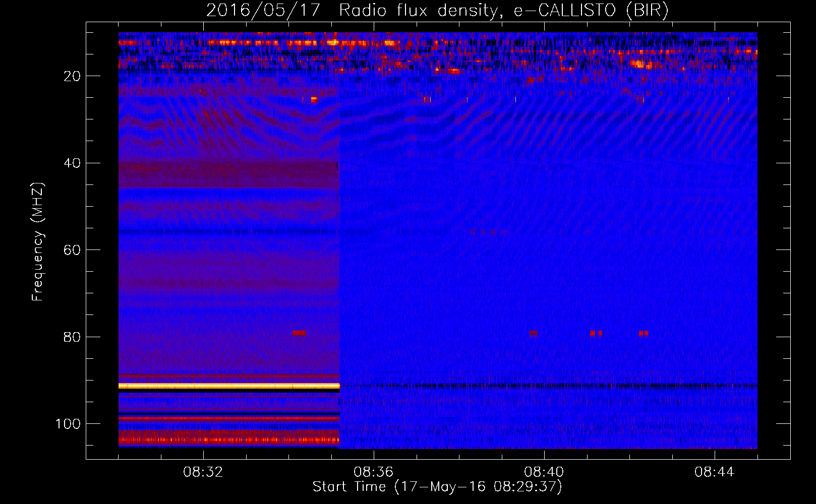Click the bright yellow-white band near 91 MHz

[x=229, y=386]
